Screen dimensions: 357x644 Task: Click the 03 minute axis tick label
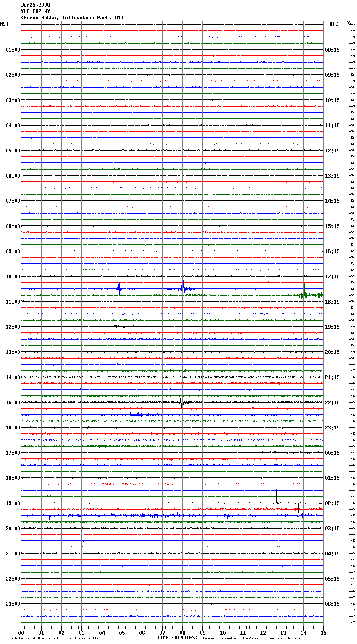click(x=81, y=633)
